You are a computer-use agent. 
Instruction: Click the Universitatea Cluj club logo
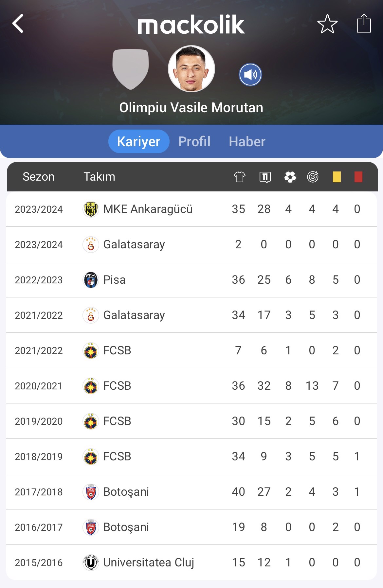coord(91,563)
